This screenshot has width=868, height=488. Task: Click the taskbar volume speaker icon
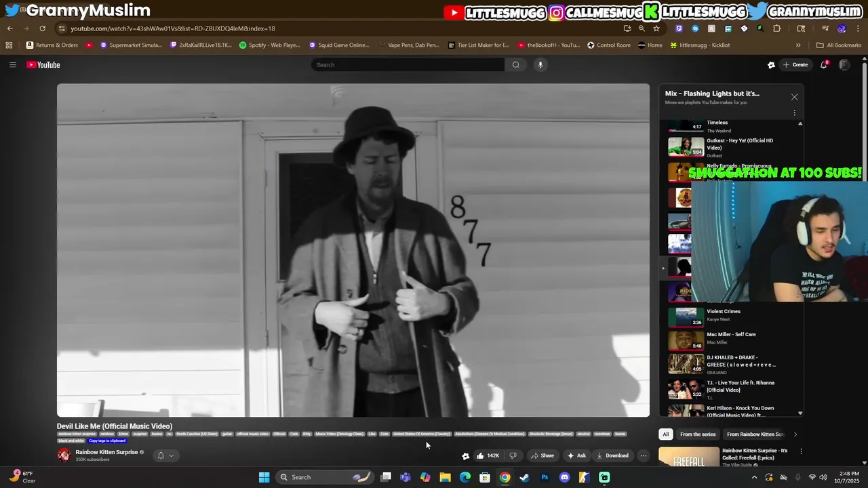click(x=823, y=477)
